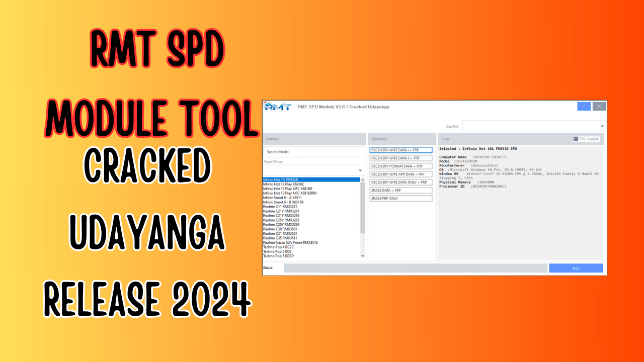
Task: Click RECOVERY WIPE DATA ONLY + FRP button
Action: pos(401,182)
